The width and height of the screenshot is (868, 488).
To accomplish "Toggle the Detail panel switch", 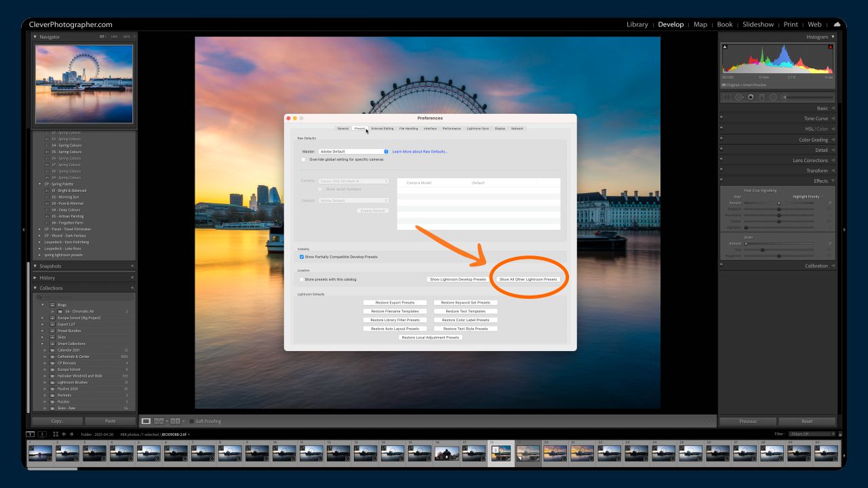I will click(722, 150).
